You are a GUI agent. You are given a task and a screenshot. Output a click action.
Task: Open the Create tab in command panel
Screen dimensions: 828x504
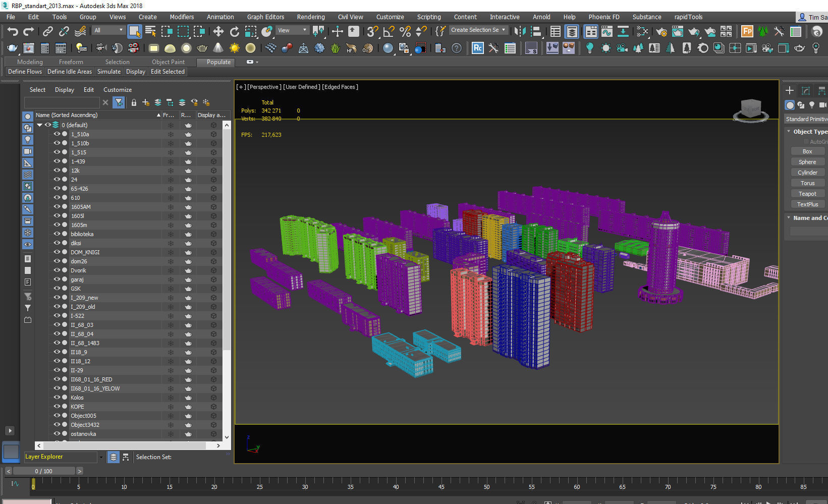point(790,90)
